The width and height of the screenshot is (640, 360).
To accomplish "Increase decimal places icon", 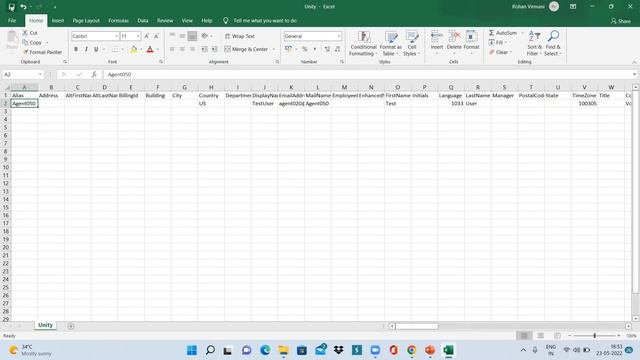I will (327, 49).
